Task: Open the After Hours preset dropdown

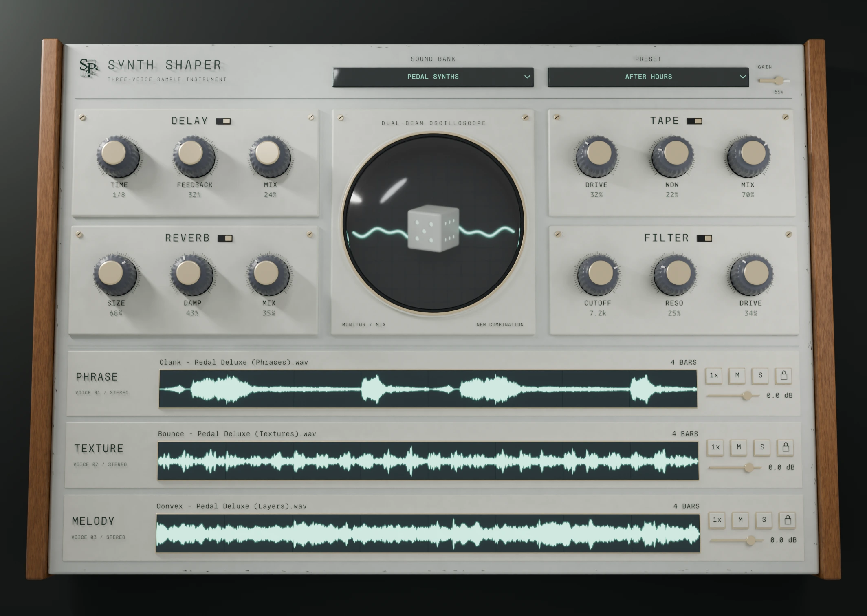Action: (x=648, y=77)
